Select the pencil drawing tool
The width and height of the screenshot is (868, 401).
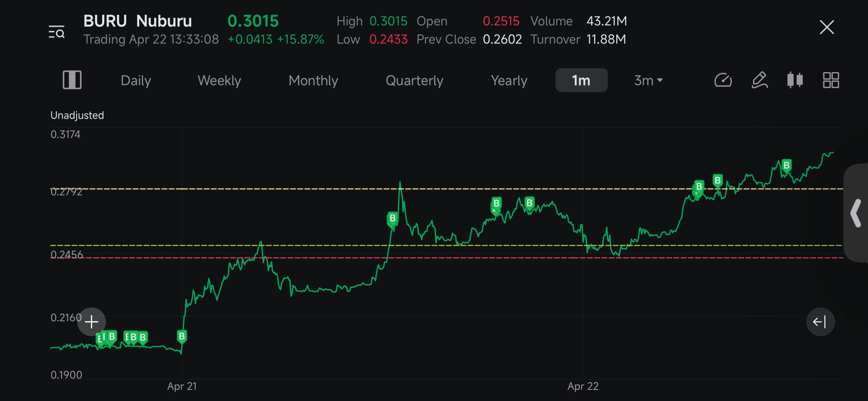(759, 80)
